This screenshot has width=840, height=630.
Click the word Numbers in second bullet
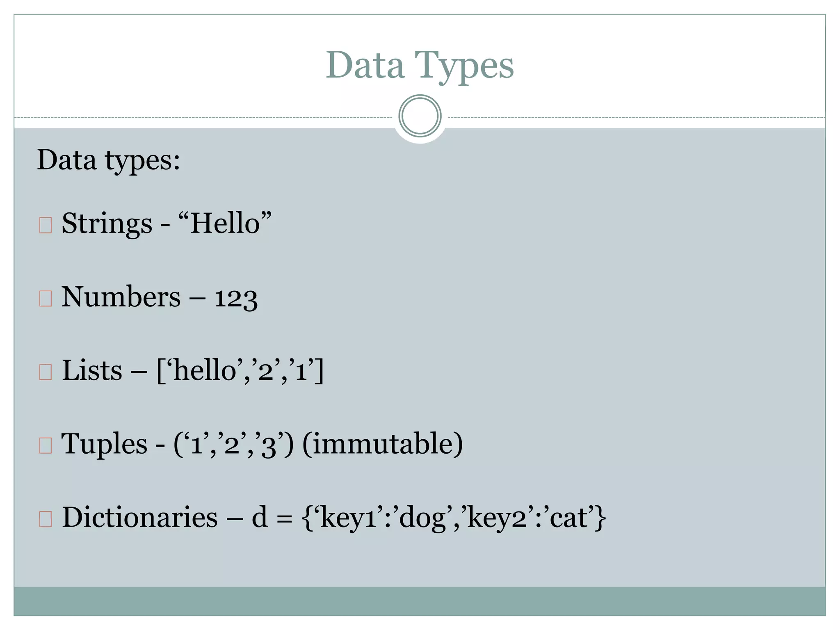coord(121,297)
